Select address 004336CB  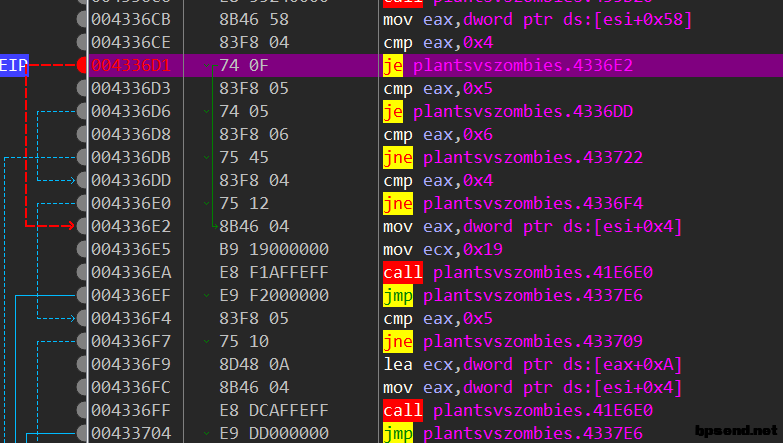click(x=131, y=19)
